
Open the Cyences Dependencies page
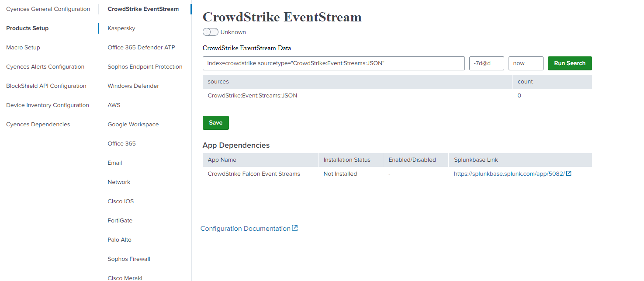coord(38,124)
